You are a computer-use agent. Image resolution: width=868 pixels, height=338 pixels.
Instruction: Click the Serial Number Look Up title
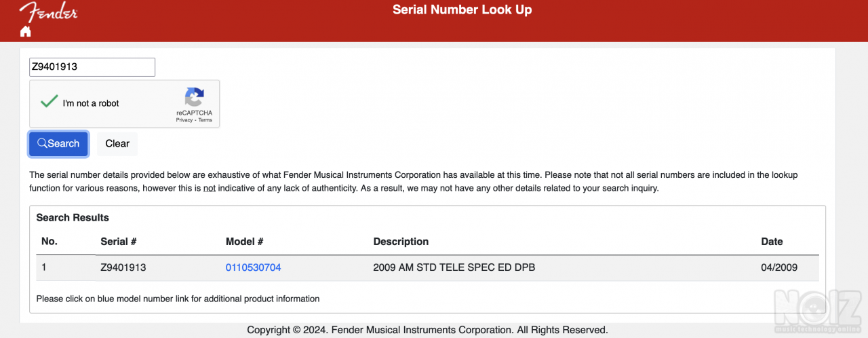tap(462, 10)
